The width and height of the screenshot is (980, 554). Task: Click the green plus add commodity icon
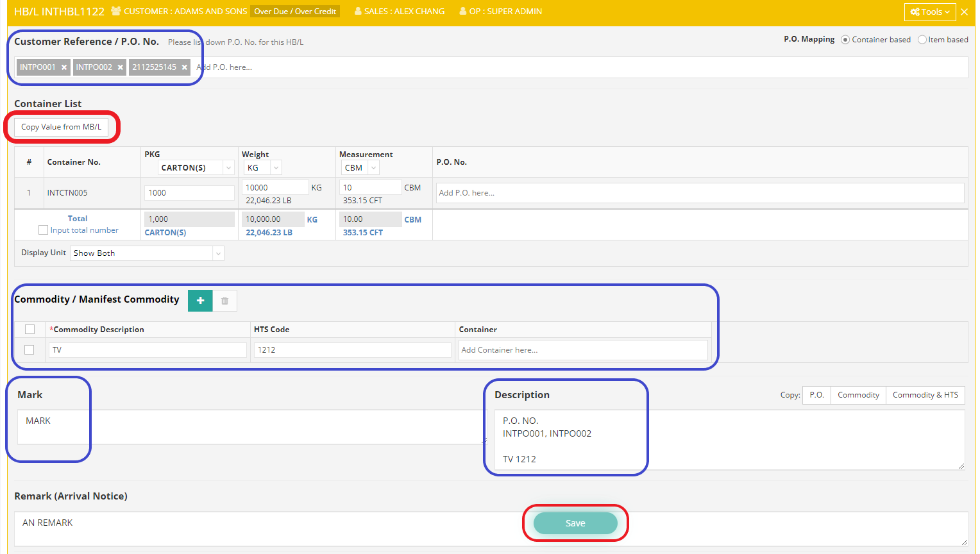click(x=200, y=301)
